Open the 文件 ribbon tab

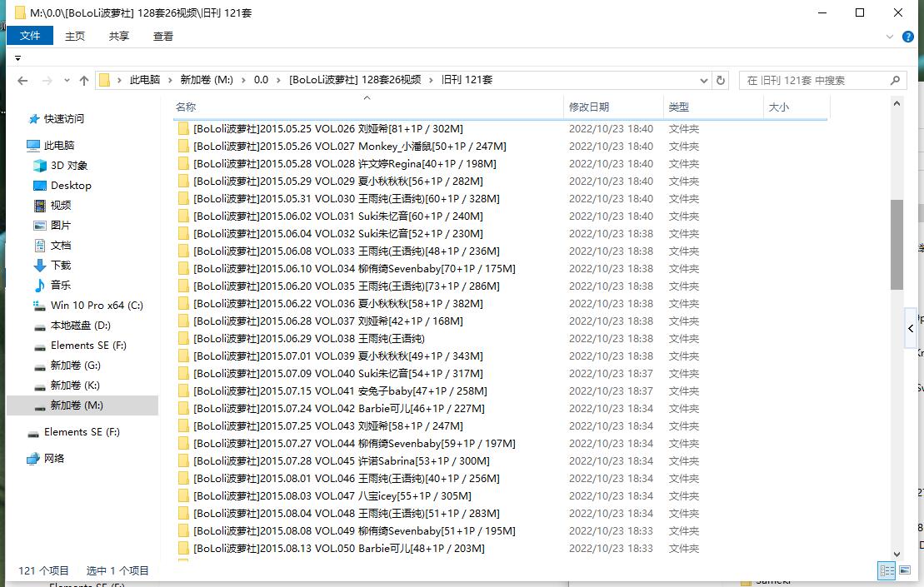pos(30,36)
